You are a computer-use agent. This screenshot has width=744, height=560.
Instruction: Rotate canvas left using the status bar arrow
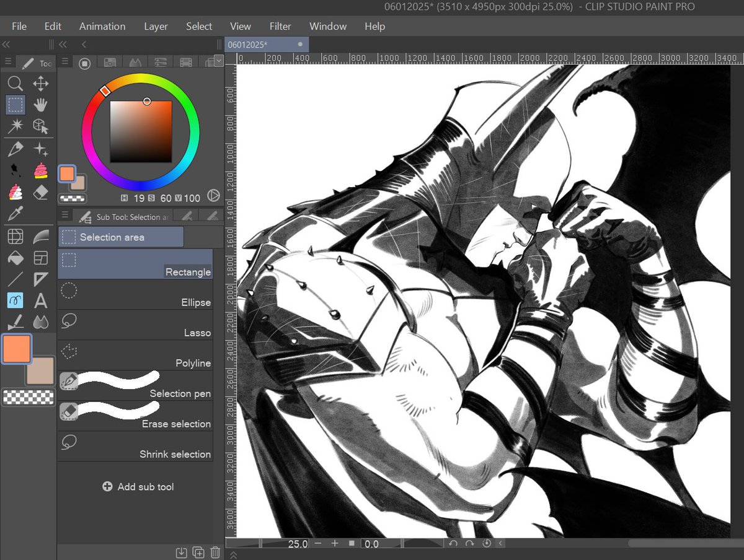pyautogui.click(x=453, y=543)
